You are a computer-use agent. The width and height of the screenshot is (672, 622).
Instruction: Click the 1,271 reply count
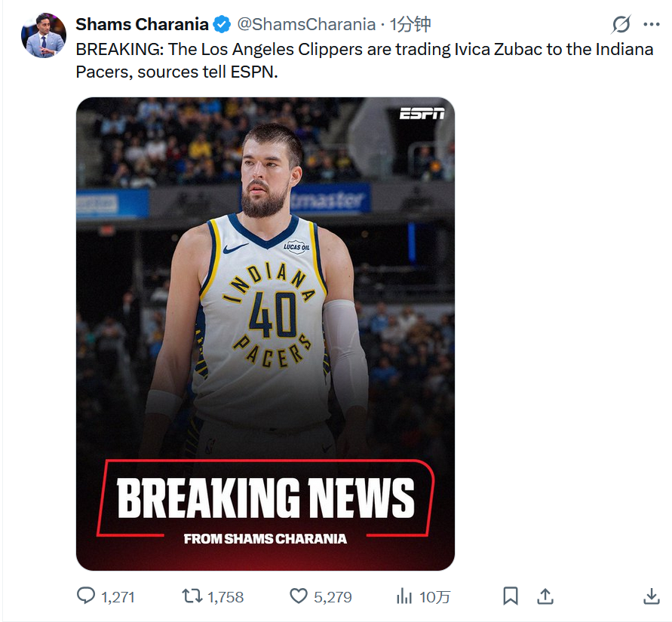[118, 597]
